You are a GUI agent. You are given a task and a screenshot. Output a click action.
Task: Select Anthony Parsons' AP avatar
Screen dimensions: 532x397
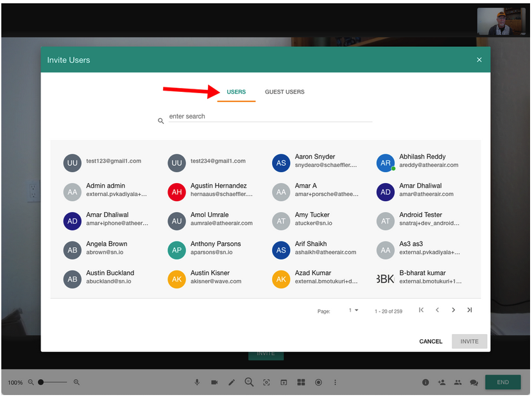coord(176,250)
